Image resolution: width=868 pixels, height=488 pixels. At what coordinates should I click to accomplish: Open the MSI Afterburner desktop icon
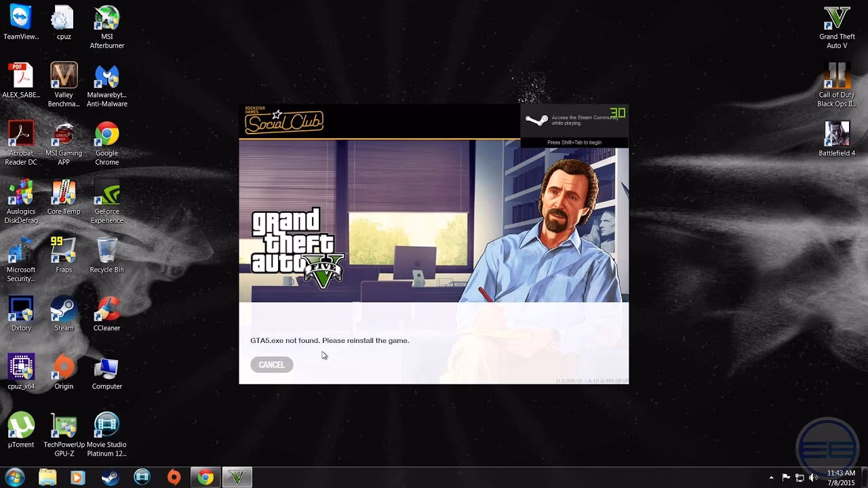[x=107, y=27]
